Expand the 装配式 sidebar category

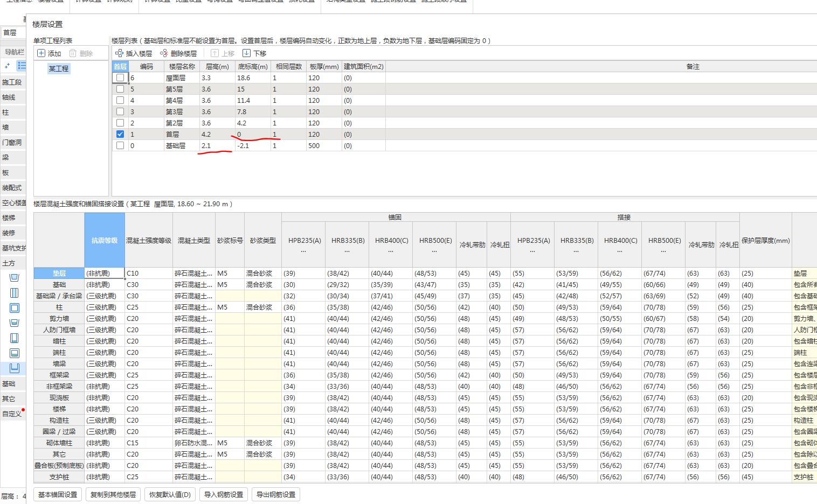click(x=13, y=188)
